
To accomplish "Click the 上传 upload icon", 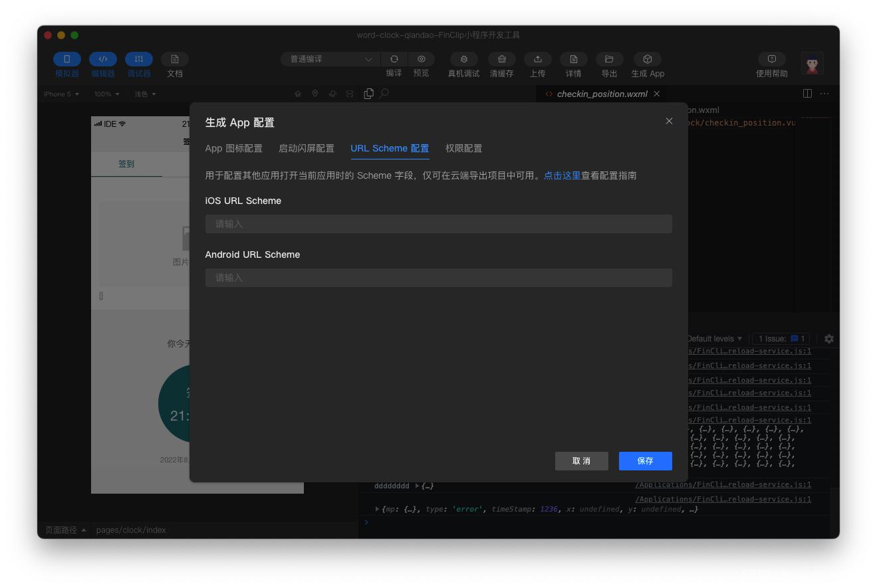I will click(x=538, y=59).
